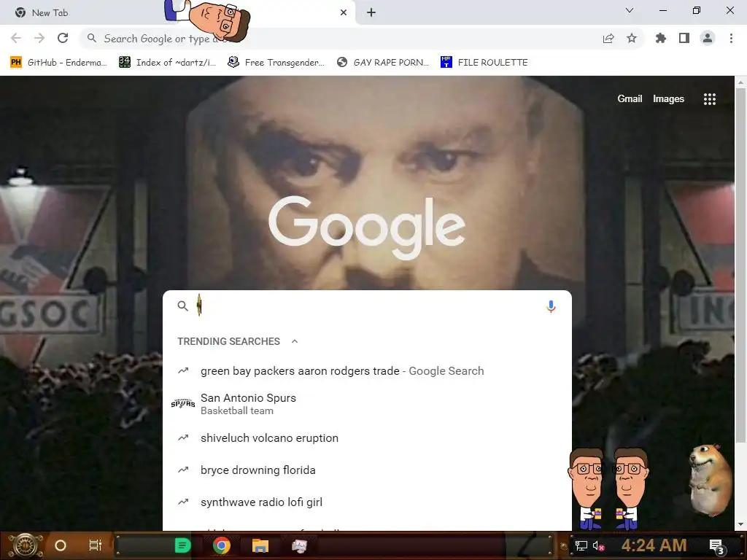The width and height of the screenshot is (747, 560).
Task: Select the San Antonio Spurs suggestion
Action: pyautogui.click(x=367, y=404)
